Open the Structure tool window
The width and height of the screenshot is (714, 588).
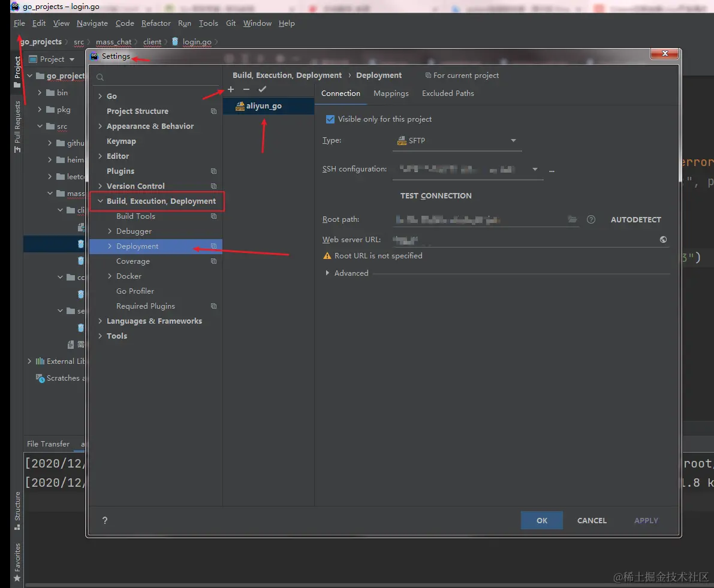click(17, 511)
